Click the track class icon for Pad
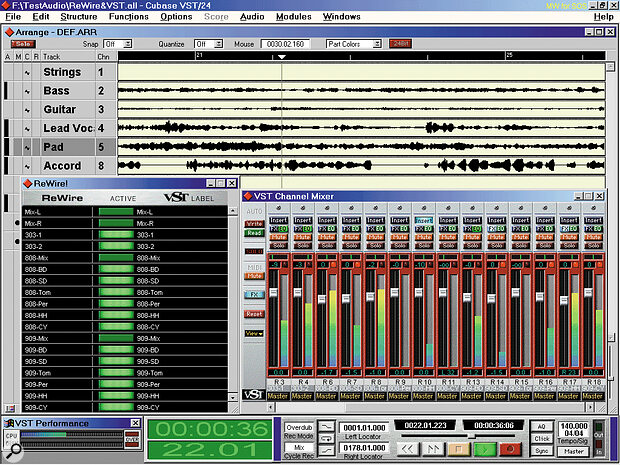This screenshot has height=465, width=620. pos(27,147)
